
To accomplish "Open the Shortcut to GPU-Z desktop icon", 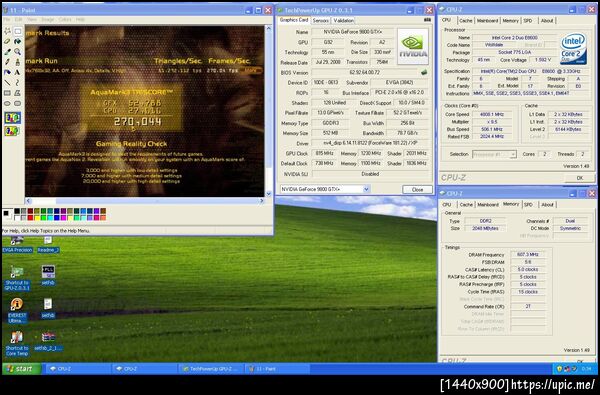I will [17, 277].
